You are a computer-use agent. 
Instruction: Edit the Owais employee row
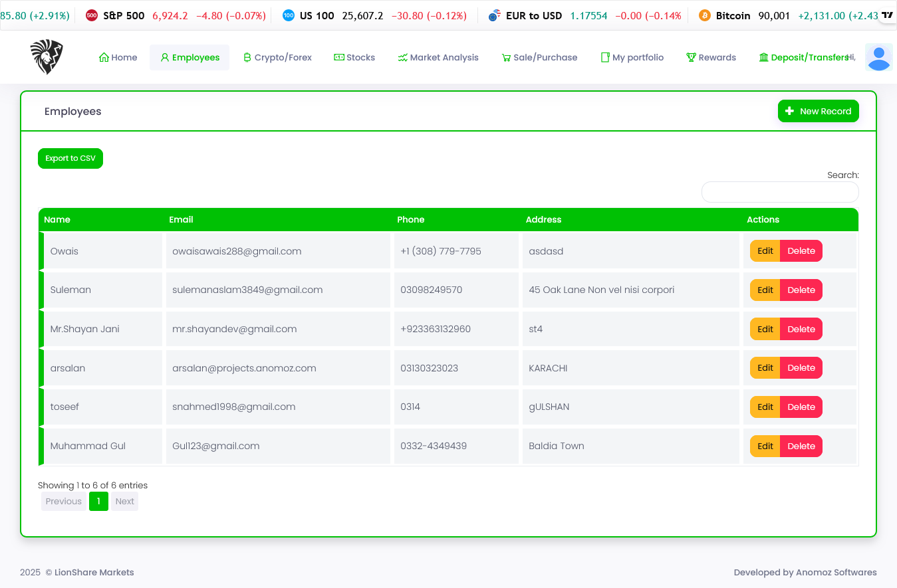click(x=765, y=251)
